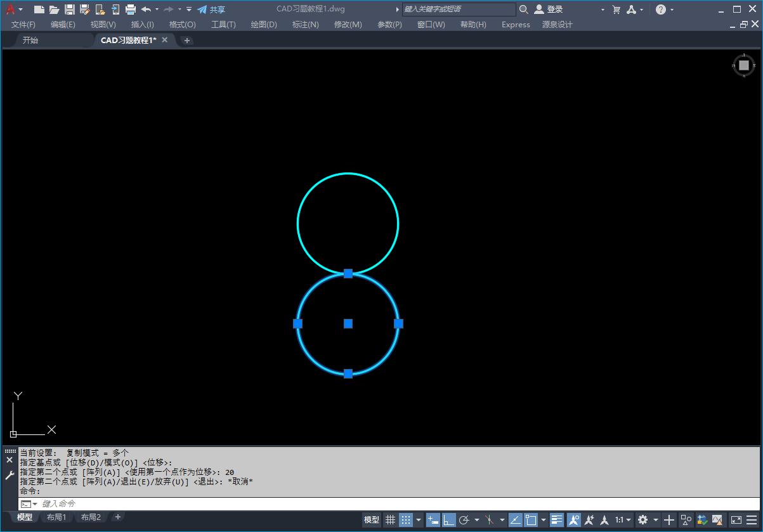Image resolution: width=763 pixels, height=532 pixels.
Task: Expand Polar Tracking angle dropdown
Action: coord(476,520)
